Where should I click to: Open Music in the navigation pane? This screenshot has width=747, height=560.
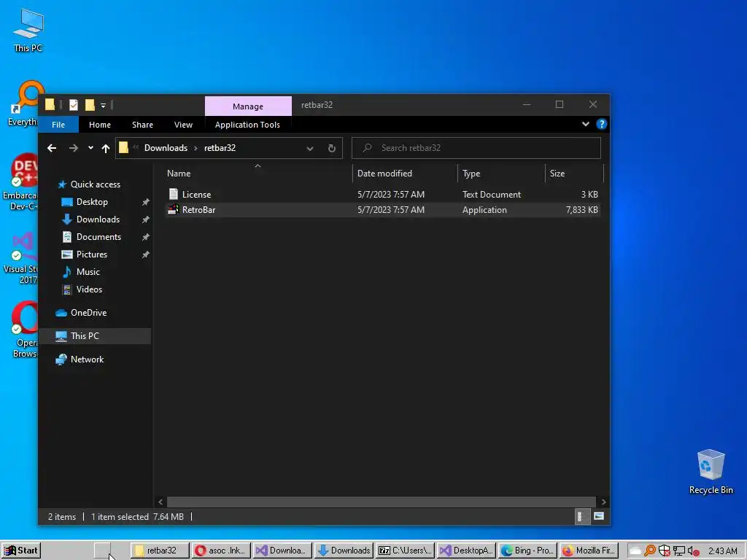click(88, 272)
